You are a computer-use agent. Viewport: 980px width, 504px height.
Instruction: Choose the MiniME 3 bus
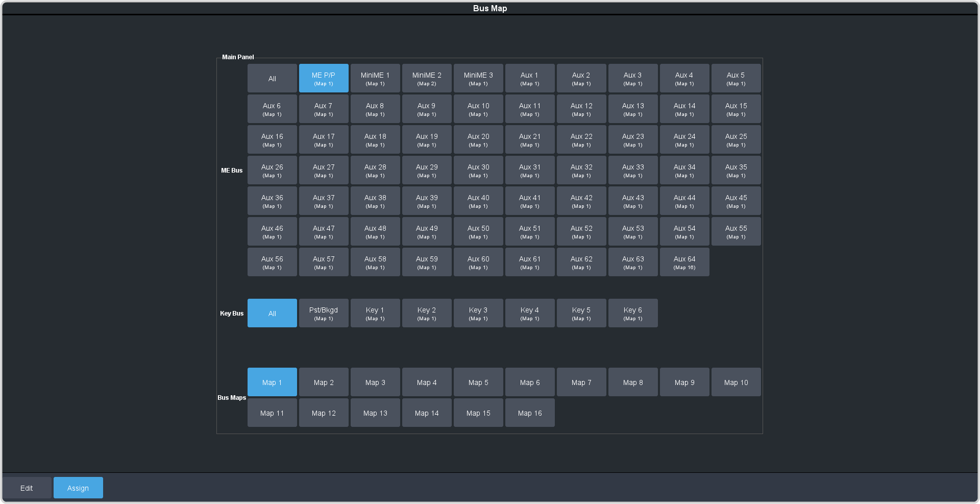click(478, 78)
